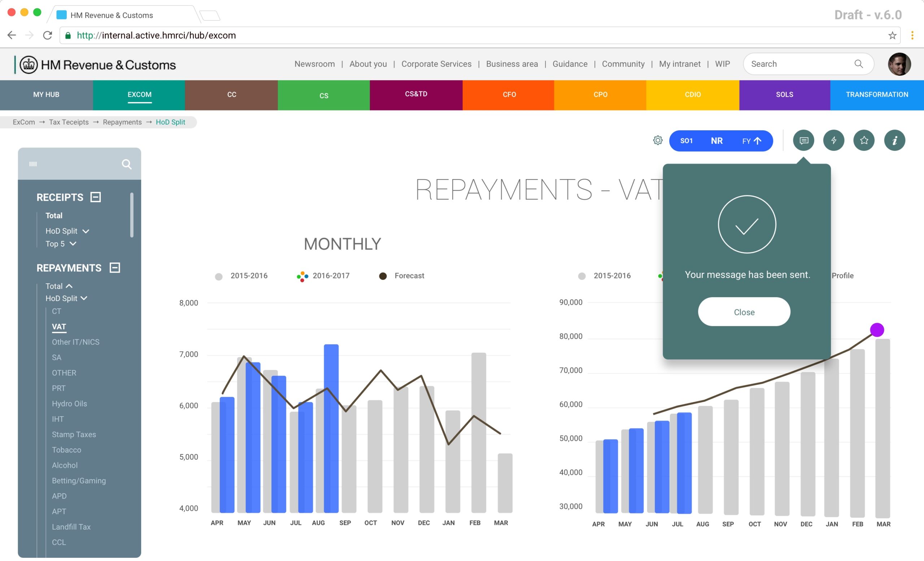Expand Receipts HoD Split chevron

coord(86,231)
